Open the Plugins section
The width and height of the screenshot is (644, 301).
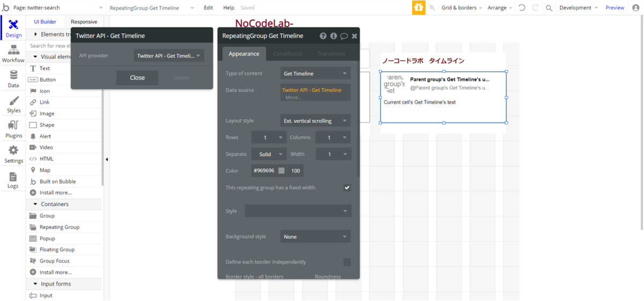(13, 129)
